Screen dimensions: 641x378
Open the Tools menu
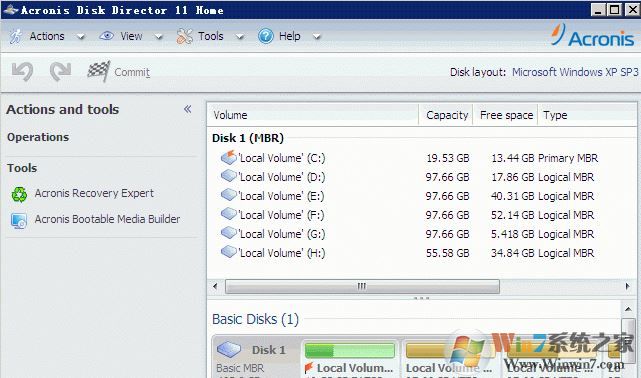(211, 36)
